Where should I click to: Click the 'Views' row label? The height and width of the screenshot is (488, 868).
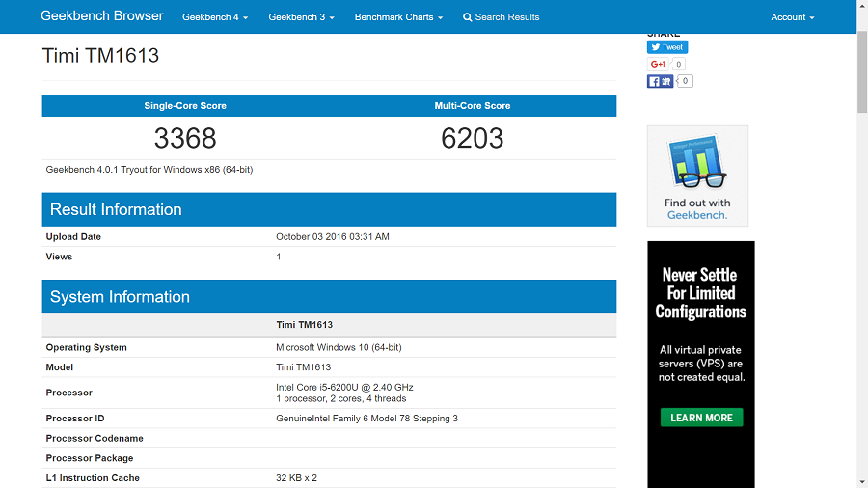click(59, 257)
